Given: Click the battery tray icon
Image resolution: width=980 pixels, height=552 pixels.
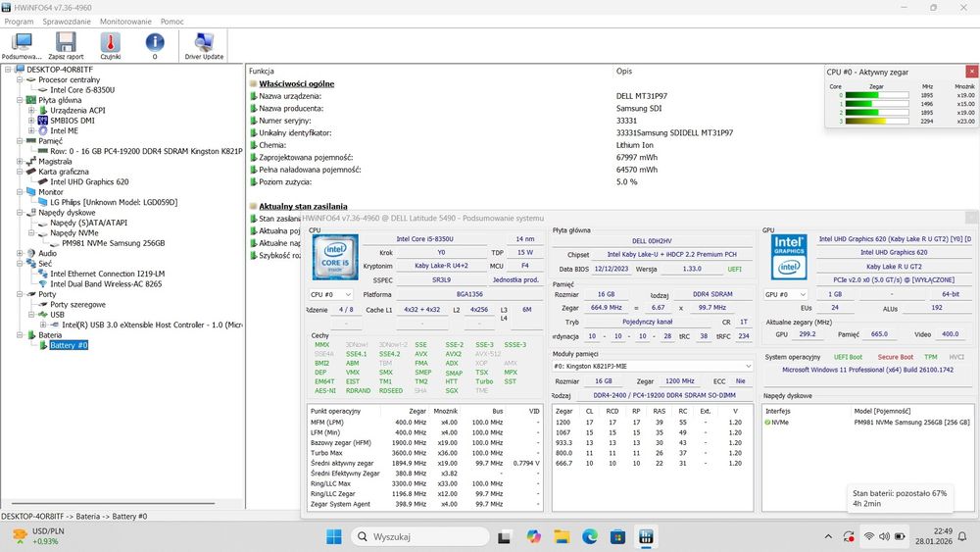Looking at the screenshot, I should coord(900,536).
